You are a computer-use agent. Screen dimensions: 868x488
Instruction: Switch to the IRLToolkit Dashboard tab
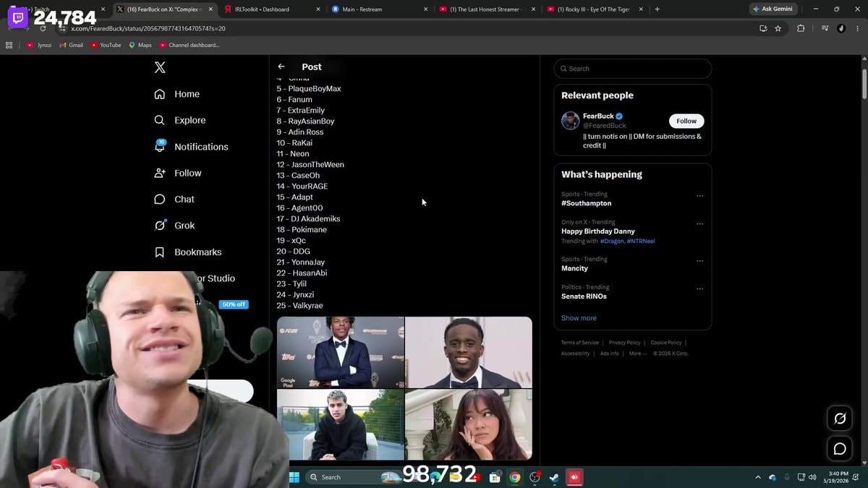tap(268, 9)
